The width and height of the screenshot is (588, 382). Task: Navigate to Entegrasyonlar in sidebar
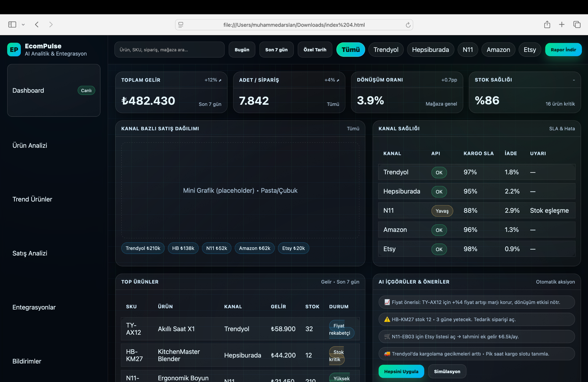(x=34, y=307)
